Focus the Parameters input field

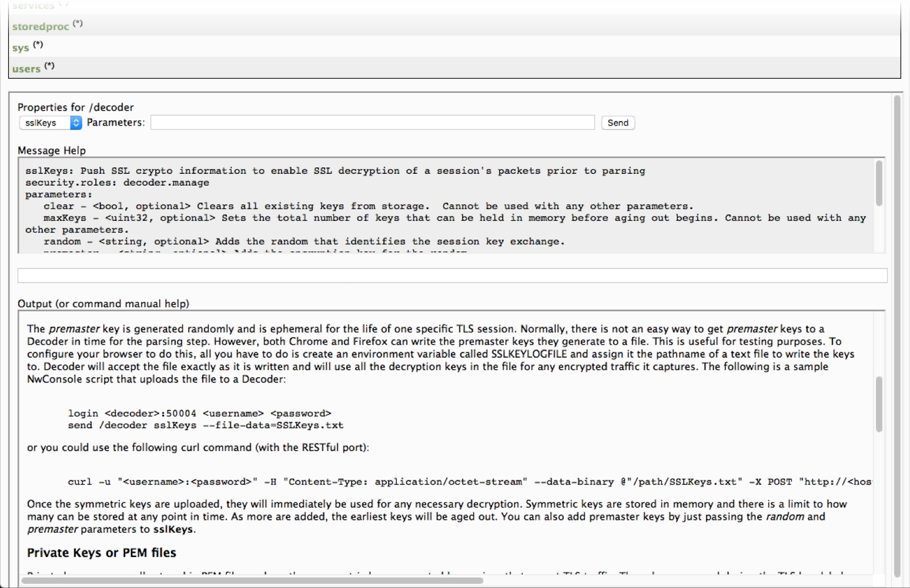point(372,123)
